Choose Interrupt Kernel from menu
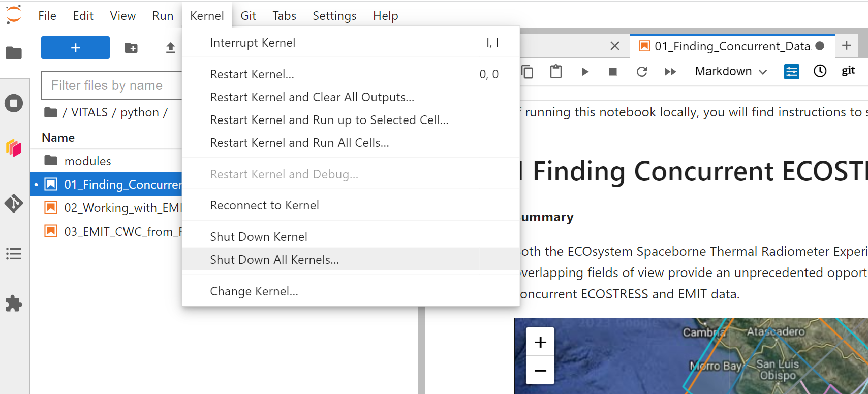 351,43
